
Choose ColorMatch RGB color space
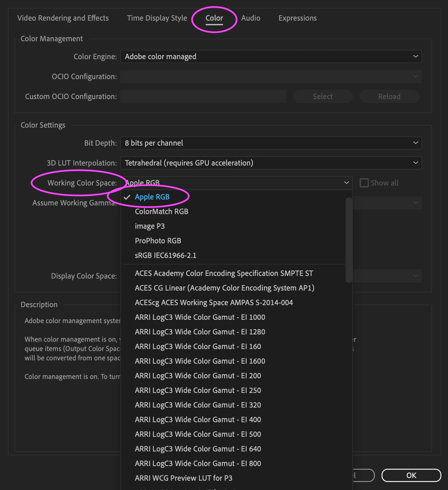point(233,211)
